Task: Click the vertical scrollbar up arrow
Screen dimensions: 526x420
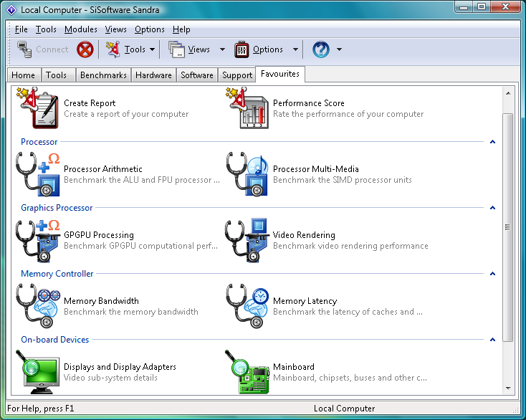Action: coord(508,93)
